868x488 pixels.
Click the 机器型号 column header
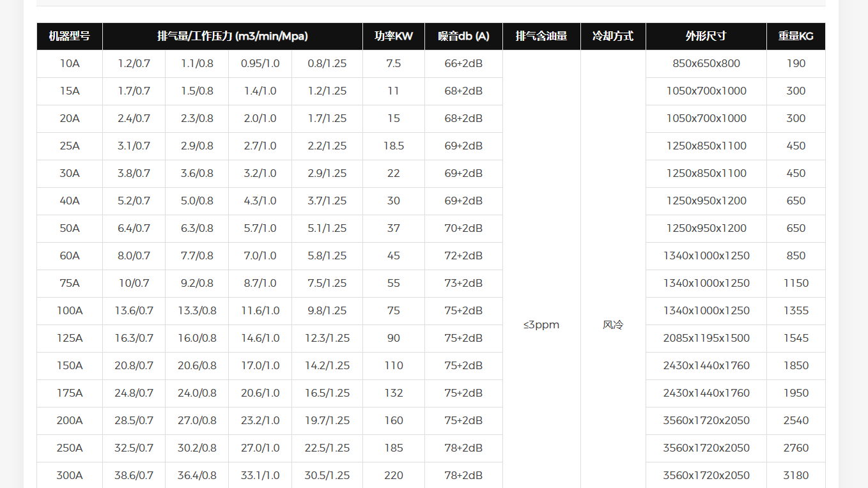pyautogui.click(x=70, y=36)
